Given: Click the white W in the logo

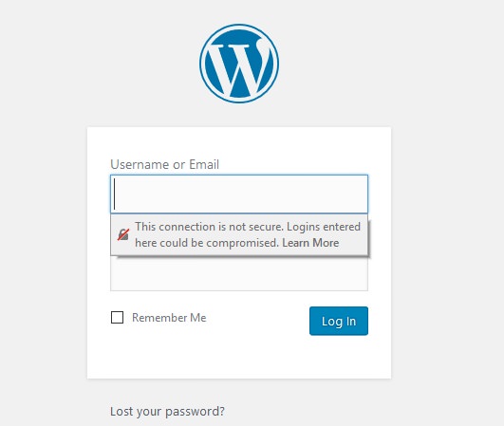Looking at the screenshot, I should (239, 65).
